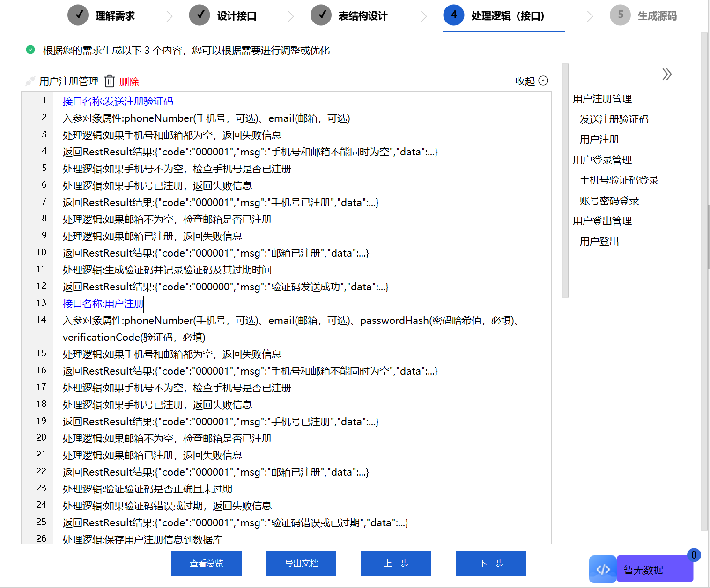Click the gray circled 5 icon for 生成源码
Image resolution: width=710 pixels, height=588 pixels.
[620, 15]
